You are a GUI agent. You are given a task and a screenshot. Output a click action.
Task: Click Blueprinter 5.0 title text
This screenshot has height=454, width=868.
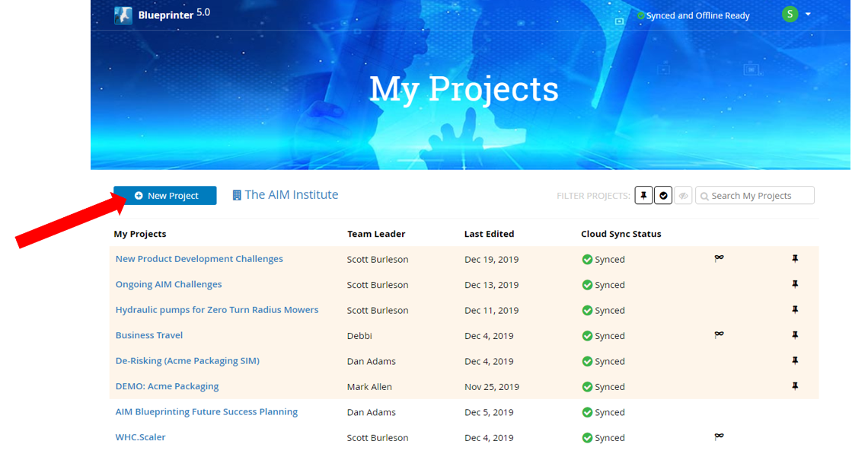[174, 14]
